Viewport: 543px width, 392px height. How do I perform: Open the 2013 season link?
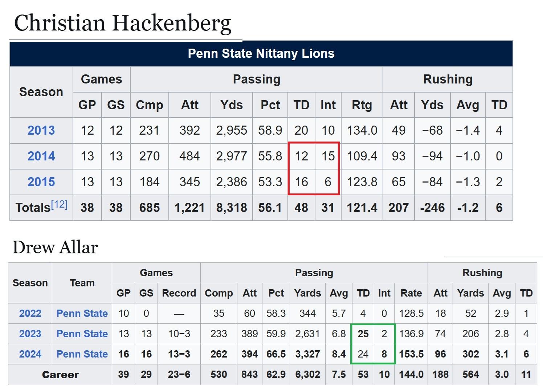(41, 130)
